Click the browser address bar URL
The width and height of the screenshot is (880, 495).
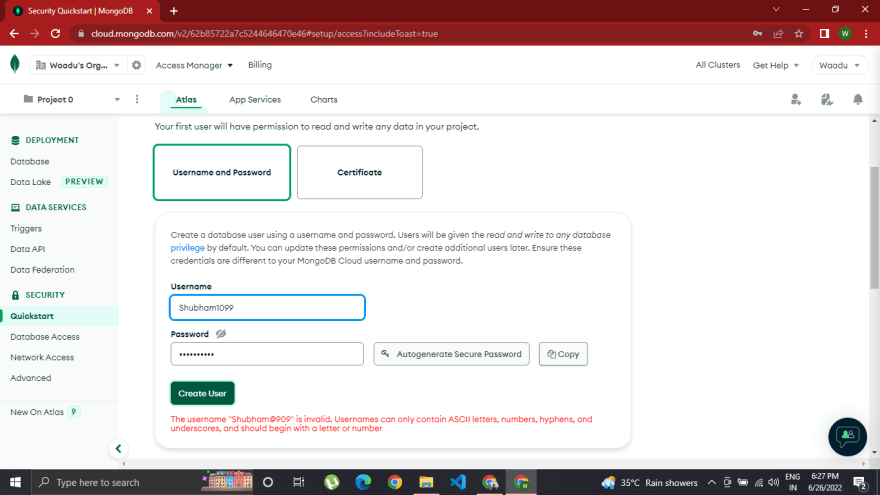264,34
